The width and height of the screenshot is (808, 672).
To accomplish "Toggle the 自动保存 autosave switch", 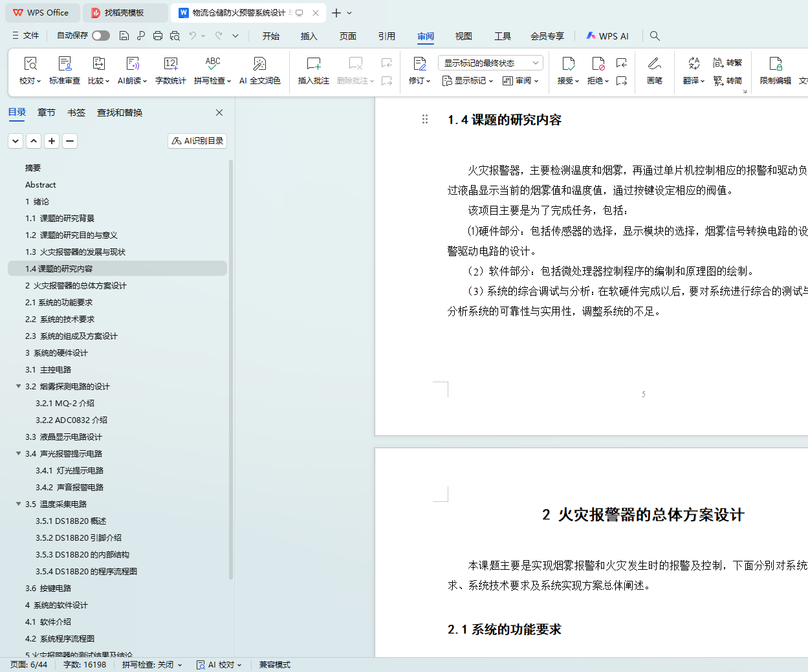I will tap(100, 36).
